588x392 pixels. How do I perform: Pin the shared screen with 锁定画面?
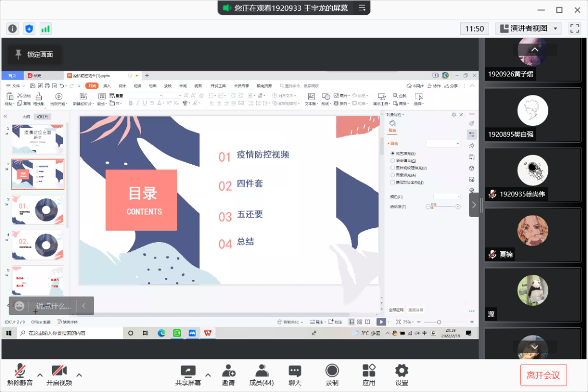click(x=34, y=55)
